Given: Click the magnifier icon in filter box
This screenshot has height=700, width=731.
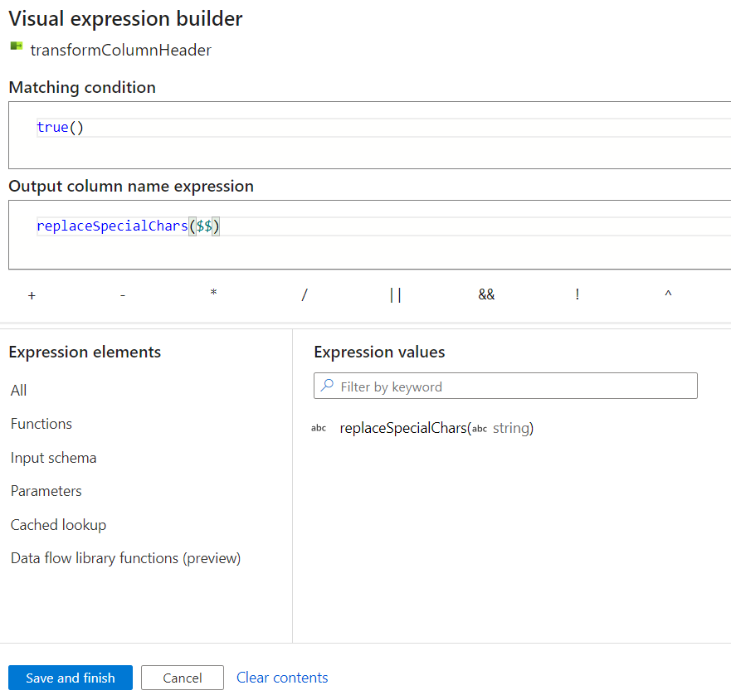Looking at the screenshot, I should tap(328, 386).
